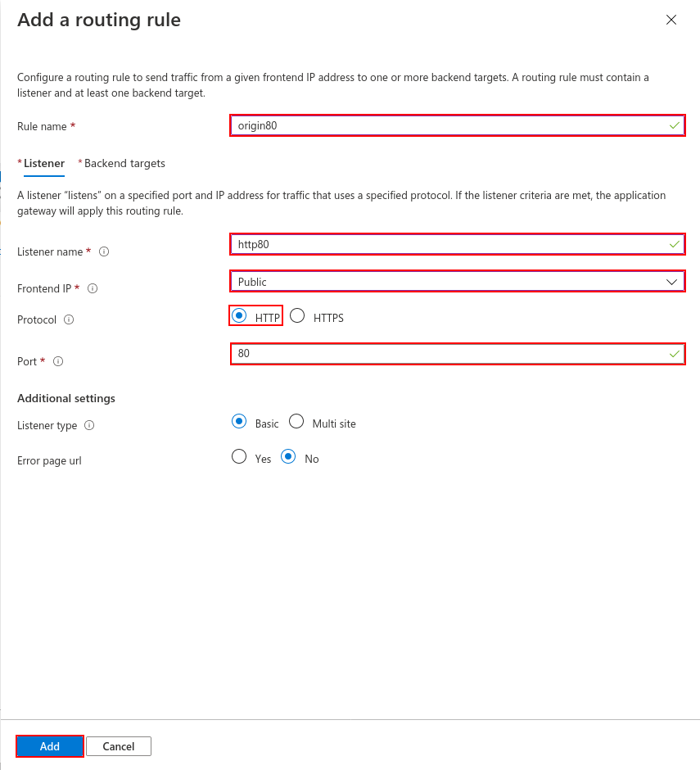The width and height of the screenshot is (700, 770).
Task: Switch to the Listener tab
Action: pyautogui.click(x=41, y=164)
